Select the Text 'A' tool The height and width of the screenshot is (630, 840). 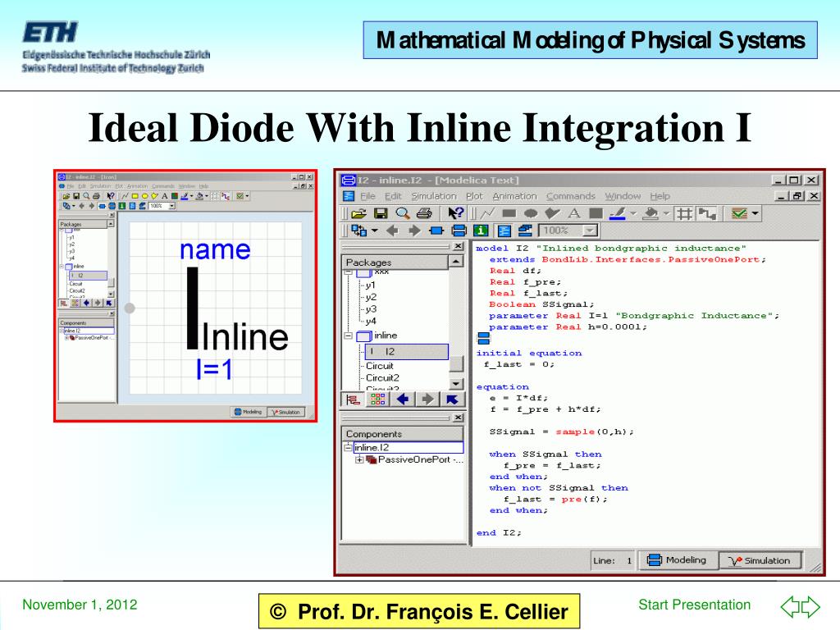pyautogui.click(x=574, y=214)
